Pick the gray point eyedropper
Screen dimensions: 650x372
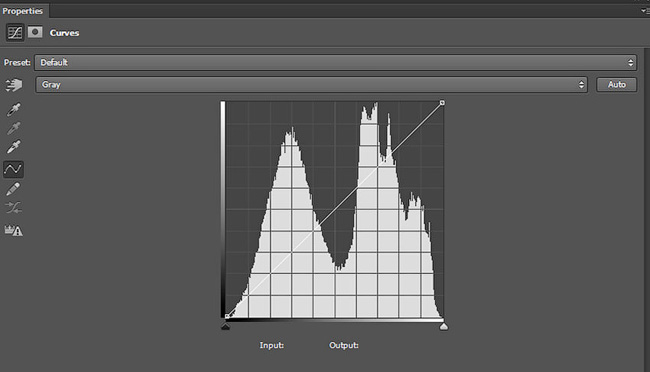coord(14,128)
